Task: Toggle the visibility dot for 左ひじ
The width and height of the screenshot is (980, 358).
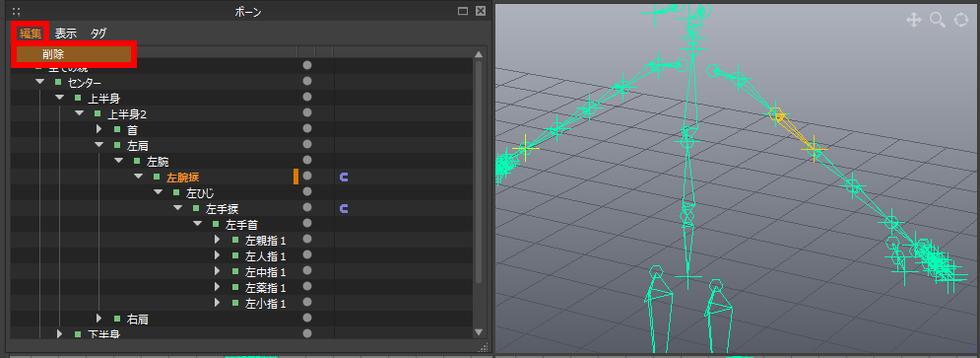Action: 307,191
